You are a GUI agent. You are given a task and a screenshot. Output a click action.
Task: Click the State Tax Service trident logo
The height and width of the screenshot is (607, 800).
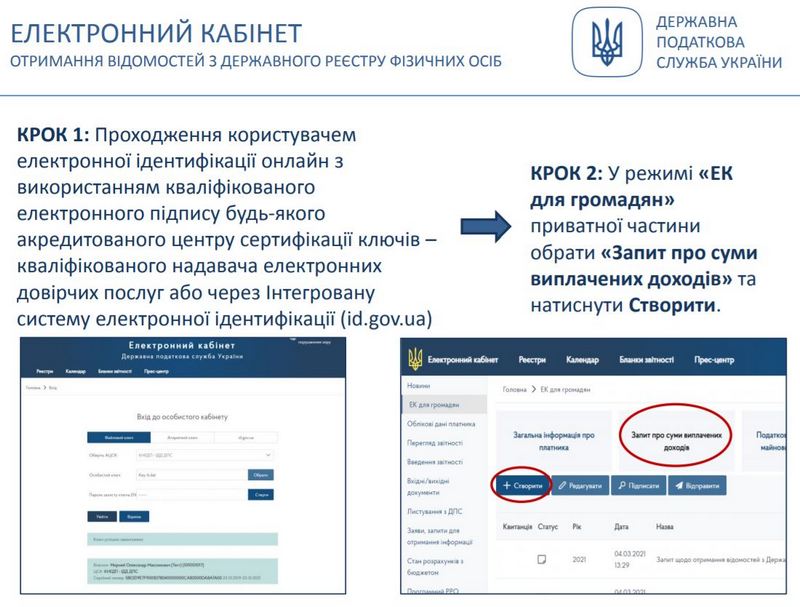tap(607, 43)
